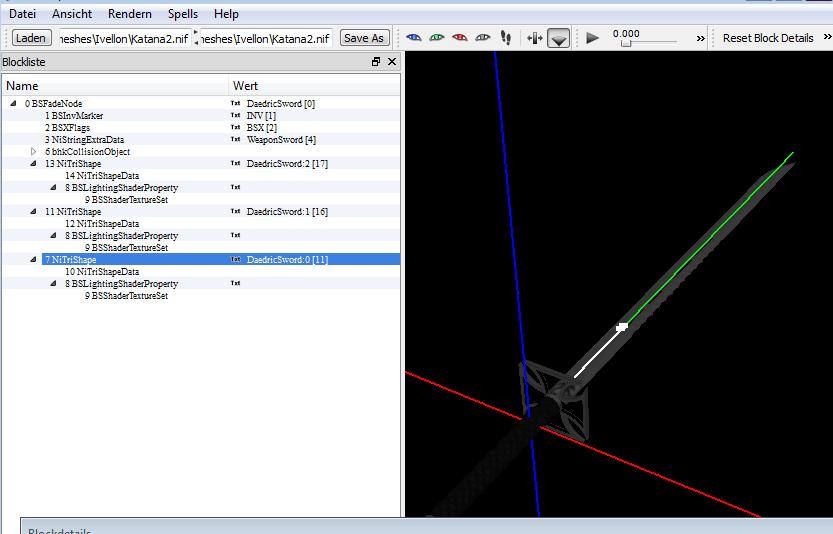
Task: Open the Rendern menu
Action: coord(130,14)
